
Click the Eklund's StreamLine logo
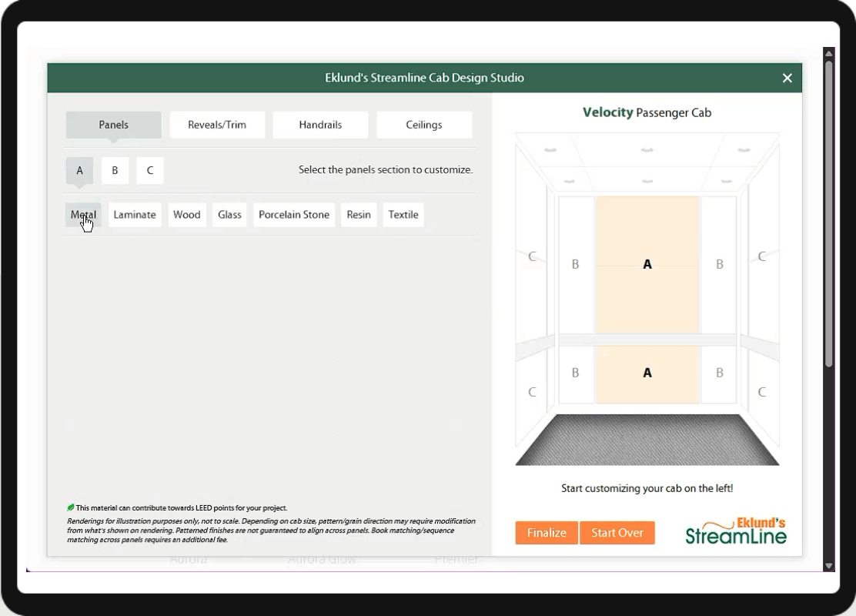tap(736, 531)
